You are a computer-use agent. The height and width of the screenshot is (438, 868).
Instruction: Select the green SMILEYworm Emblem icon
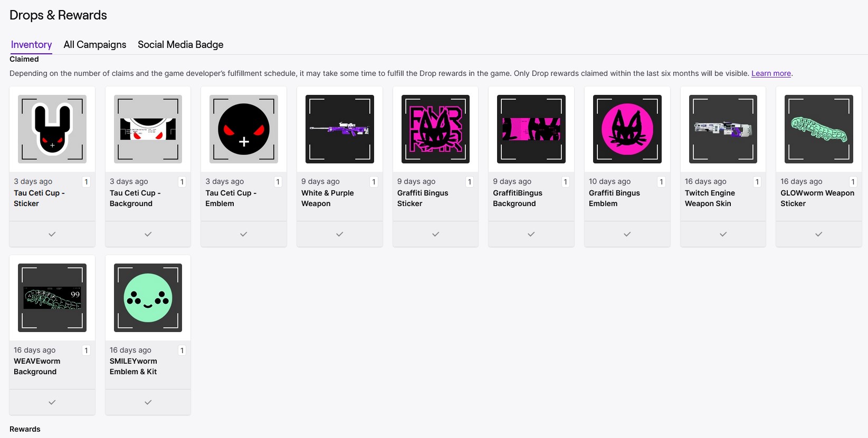[148, 298]
